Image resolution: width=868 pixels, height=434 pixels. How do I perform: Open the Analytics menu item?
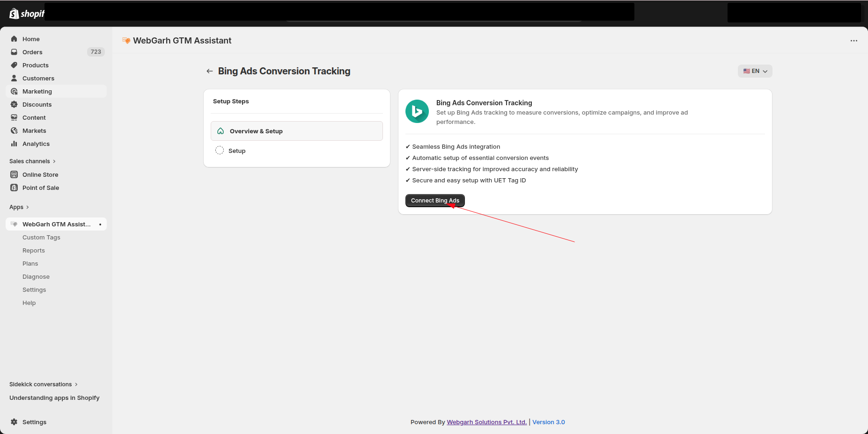point(56,144)
